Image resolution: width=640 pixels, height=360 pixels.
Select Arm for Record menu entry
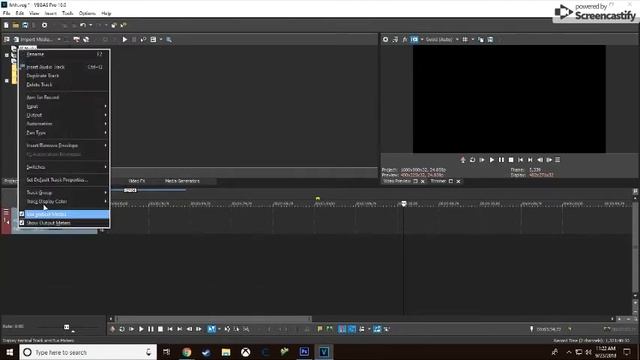coord(64,98)
